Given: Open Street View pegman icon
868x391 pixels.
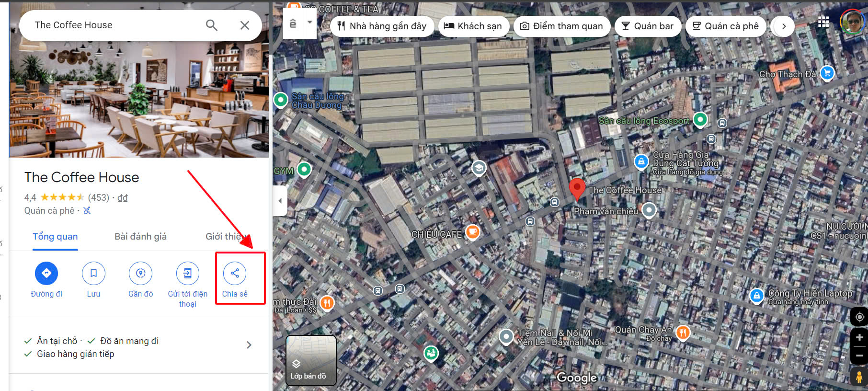Looking at the screenshot, I should [859, 377].
